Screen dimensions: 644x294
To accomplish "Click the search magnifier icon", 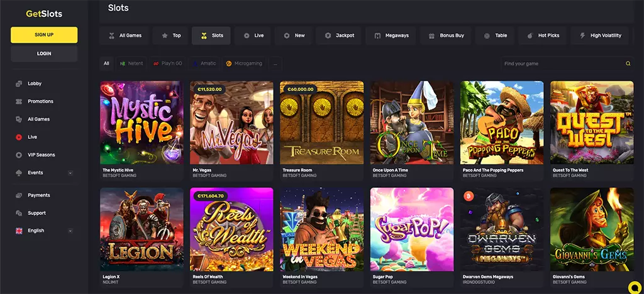I will (x=628, y=63).
